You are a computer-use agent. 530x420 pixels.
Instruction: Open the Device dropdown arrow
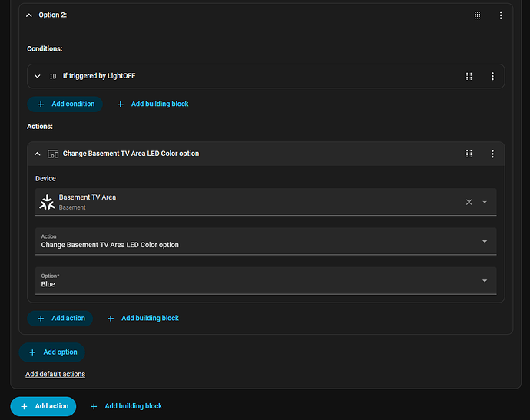point(485,202)
